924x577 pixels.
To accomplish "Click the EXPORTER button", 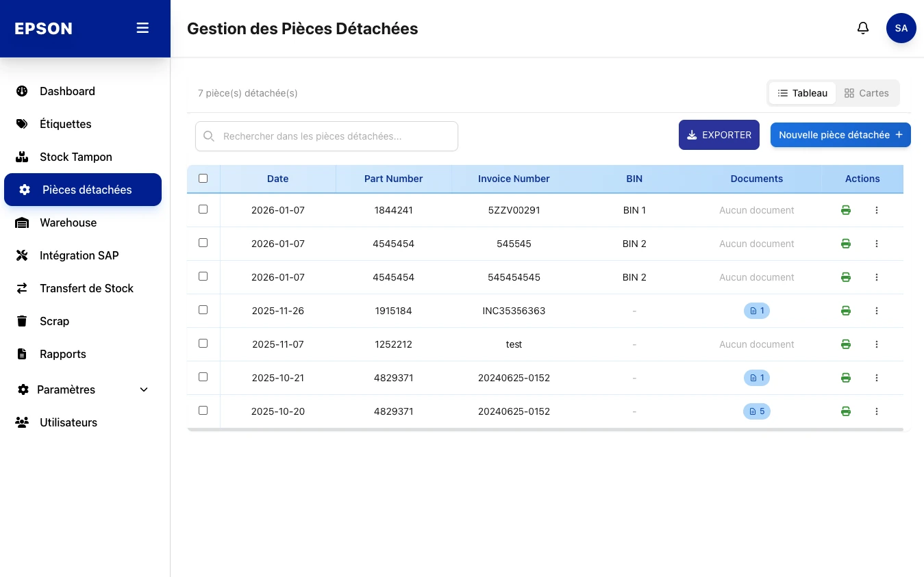I will pos(719,135).
